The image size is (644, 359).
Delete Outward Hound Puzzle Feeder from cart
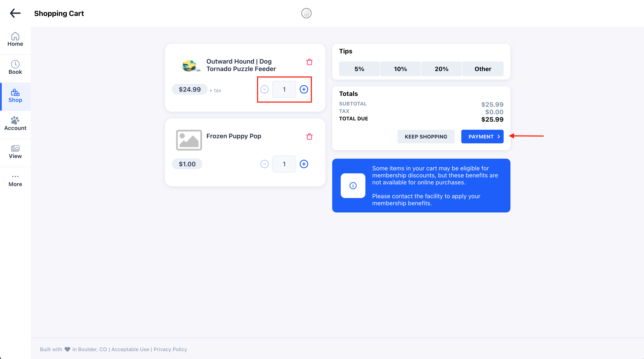[309, 62]
